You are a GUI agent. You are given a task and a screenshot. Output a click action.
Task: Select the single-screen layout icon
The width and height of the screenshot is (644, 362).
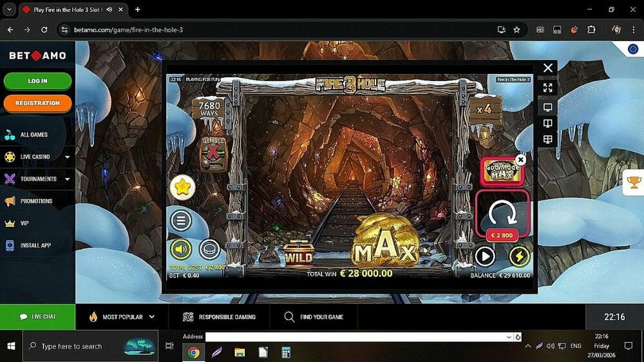point(548,107)
